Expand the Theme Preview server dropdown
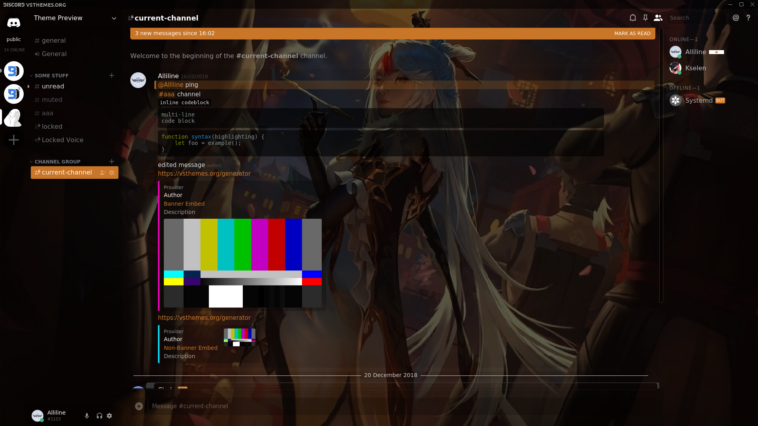This screenshot has width=758, height=426. (114, 18)
